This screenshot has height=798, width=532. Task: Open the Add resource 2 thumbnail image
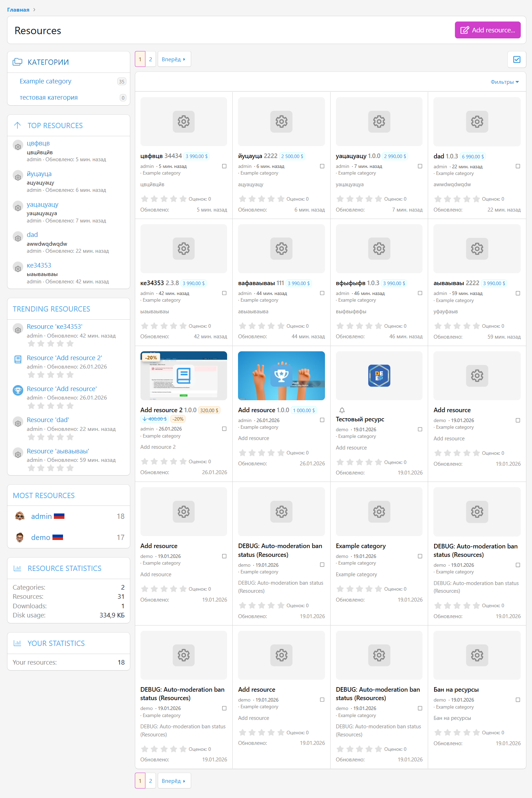click(183, 376)
